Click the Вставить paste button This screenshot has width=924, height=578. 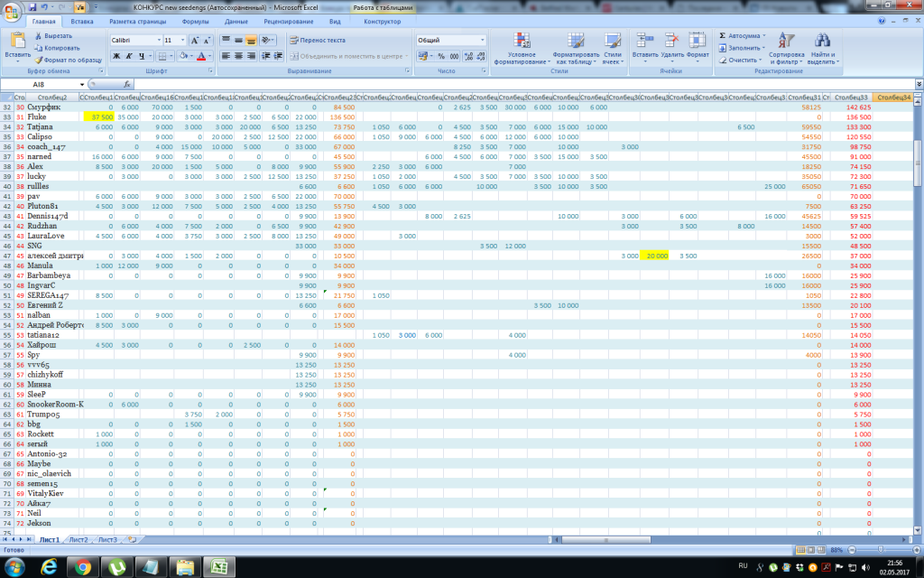tap(18, 47)
